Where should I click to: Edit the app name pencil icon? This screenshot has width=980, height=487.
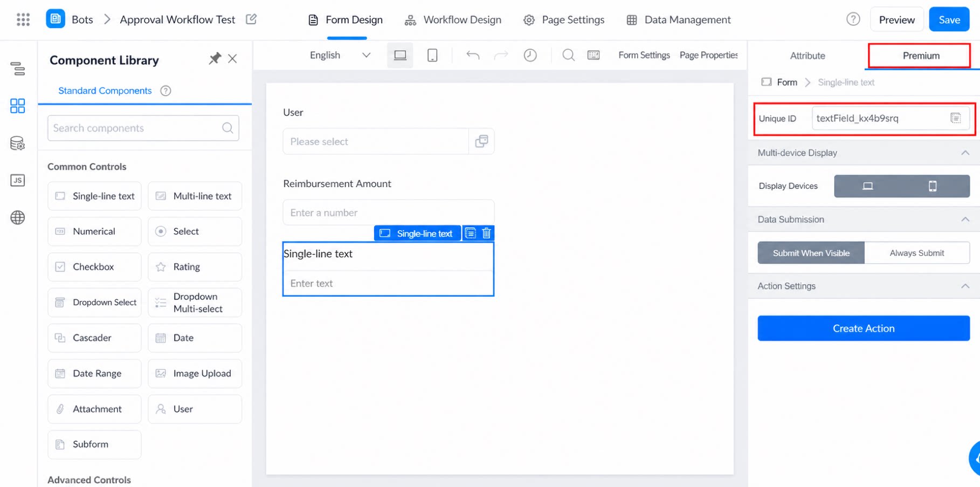tap(251, 19)
